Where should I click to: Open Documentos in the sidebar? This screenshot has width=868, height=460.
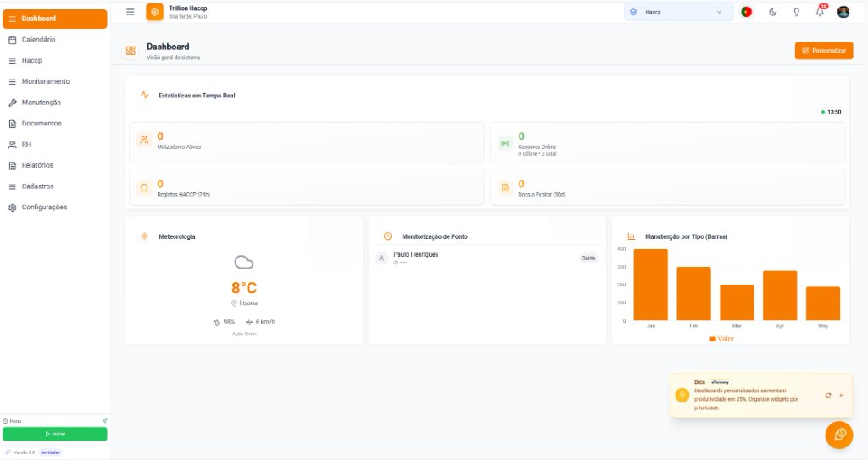(55, 124)
